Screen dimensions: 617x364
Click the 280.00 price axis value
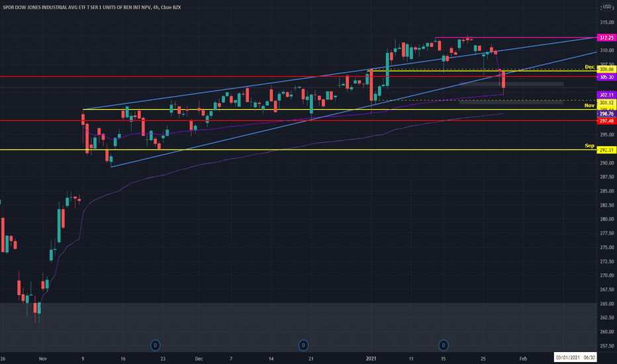[607, 219]
